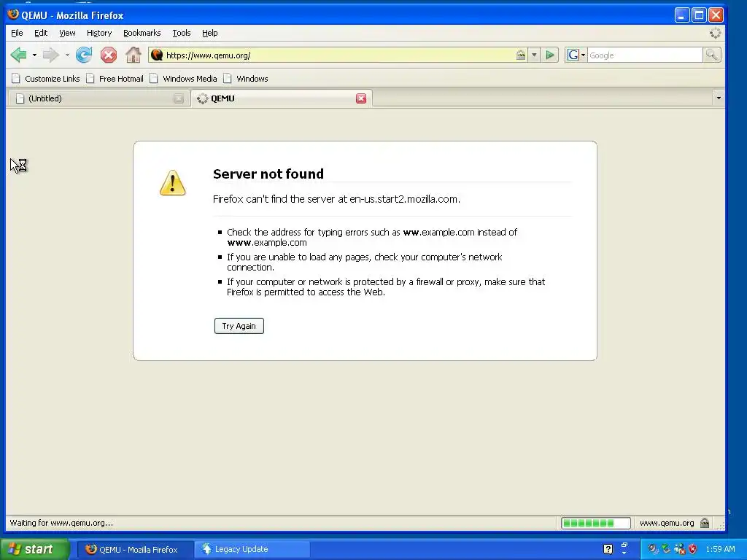Click the Waiting for www.qemu.org status text
Viewport: 747px width, 560px height.
61,523
